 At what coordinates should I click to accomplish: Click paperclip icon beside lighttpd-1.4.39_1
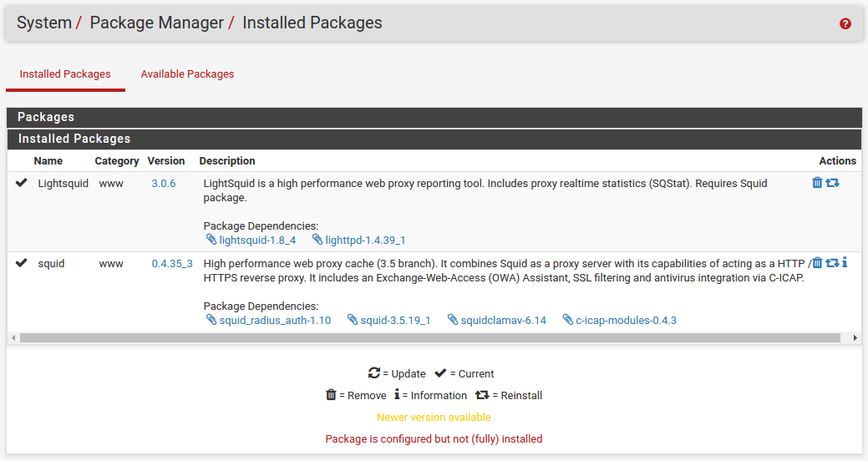pyautogui.click(x=317, y=240)
